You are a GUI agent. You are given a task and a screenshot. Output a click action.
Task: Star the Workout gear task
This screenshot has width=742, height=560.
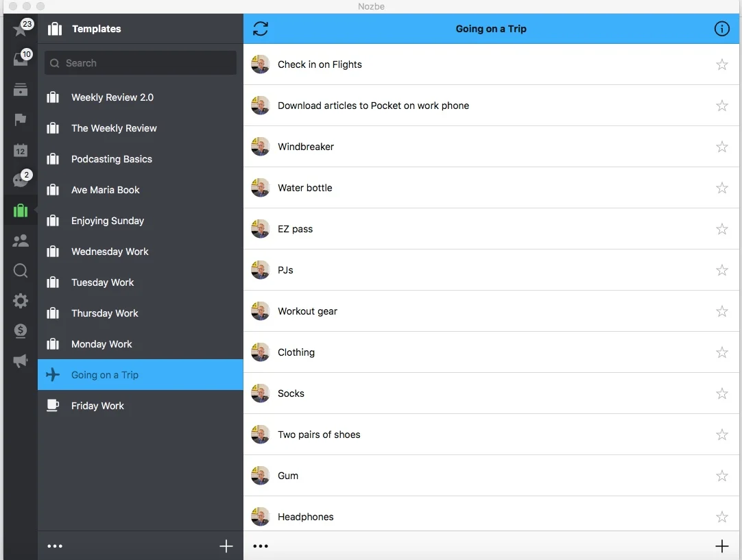pos(721,311)
